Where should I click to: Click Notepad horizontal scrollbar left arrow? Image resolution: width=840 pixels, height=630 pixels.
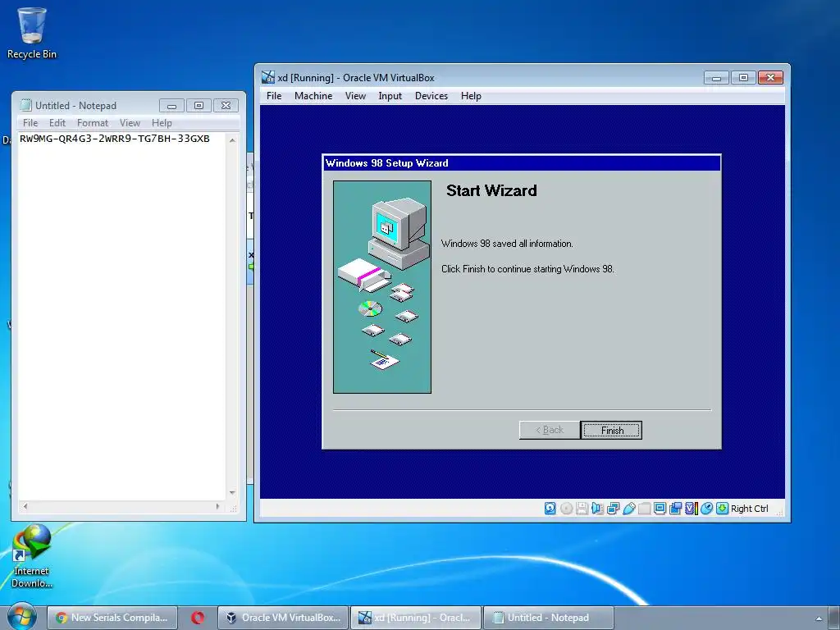pyautogui.click(x=25, y=505)
